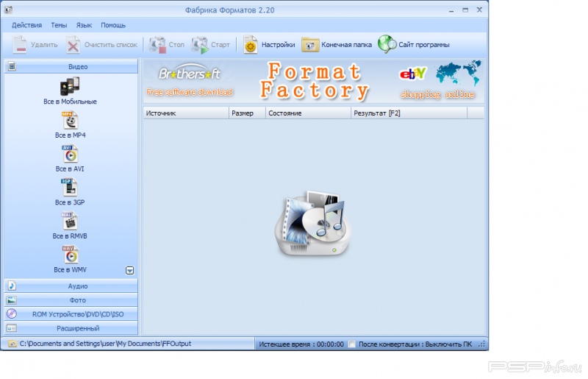Toggle the "После конвертации: Выключить ПК" checkbox
The width and height of the screenshot is (588, 379).
pos(353,344)
